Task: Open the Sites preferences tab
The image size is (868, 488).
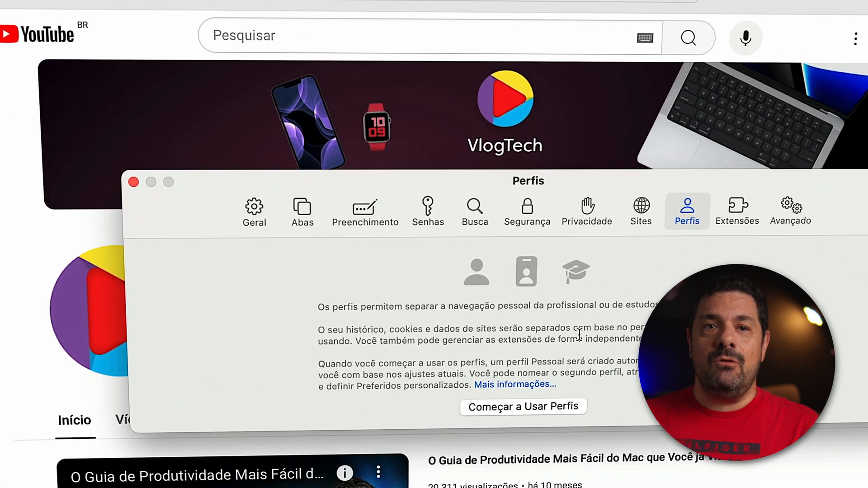Action: 641,211
